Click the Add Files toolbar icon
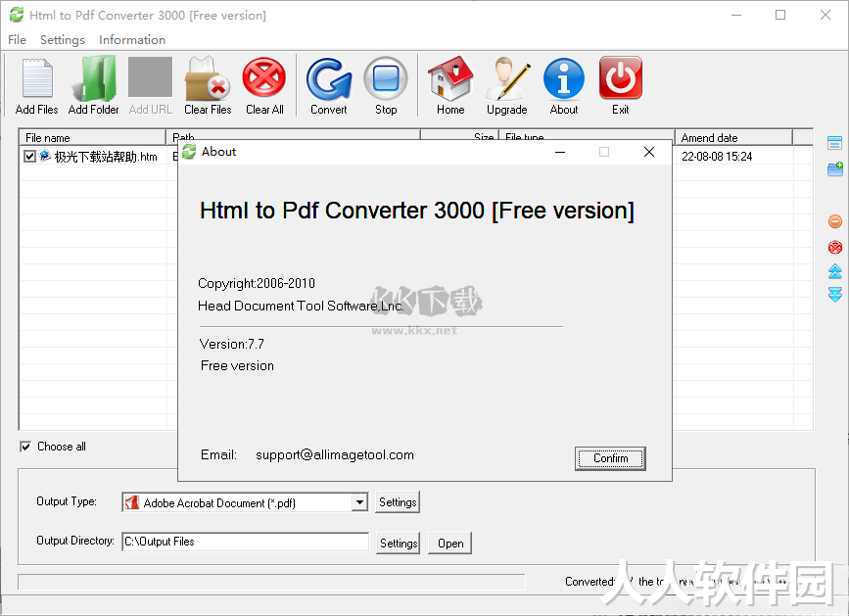Screen dimensions: 849x616 click(37, 79)
